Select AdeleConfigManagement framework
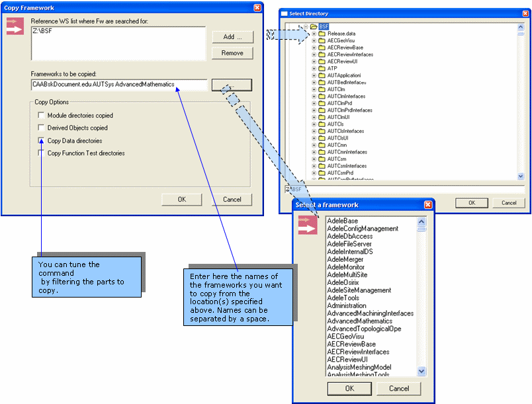The height and width of the screenshot is (404, 532). tap(363, 228)
